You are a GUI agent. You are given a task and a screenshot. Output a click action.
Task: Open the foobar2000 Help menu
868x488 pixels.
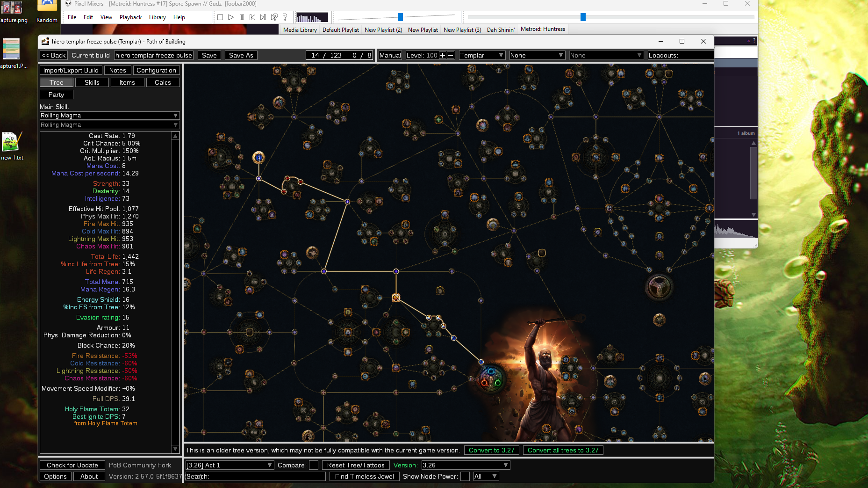(x=179, y=17)
